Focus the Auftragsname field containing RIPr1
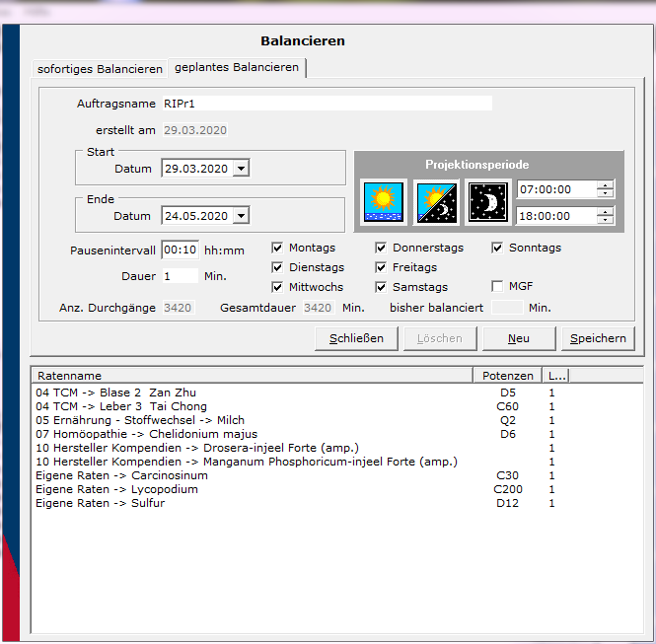The width and height of the screenshot is (656, 644). [x=328, y=104]
